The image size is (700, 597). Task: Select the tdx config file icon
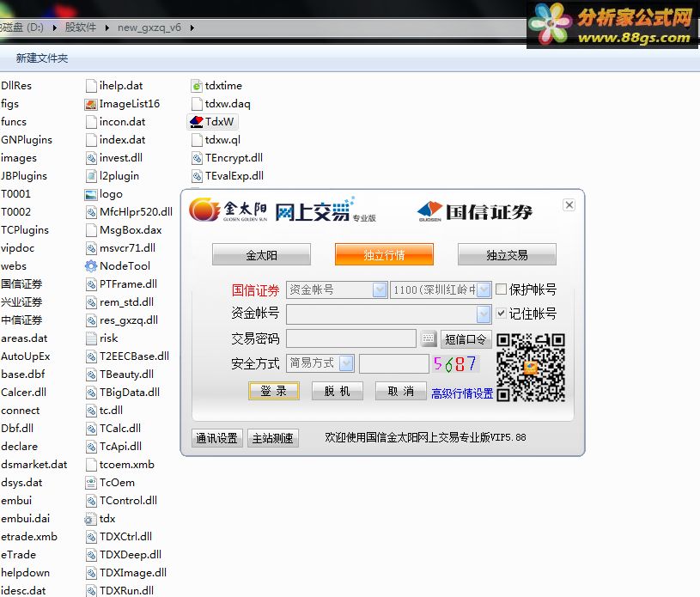coord(91,519)
